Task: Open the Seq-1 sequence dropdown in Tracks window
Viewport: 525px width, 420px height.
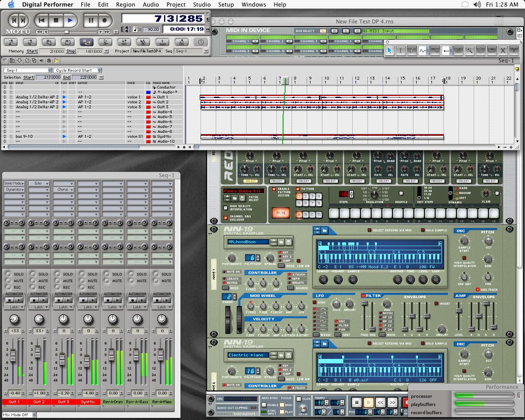Action: click(x=28, y=70)
